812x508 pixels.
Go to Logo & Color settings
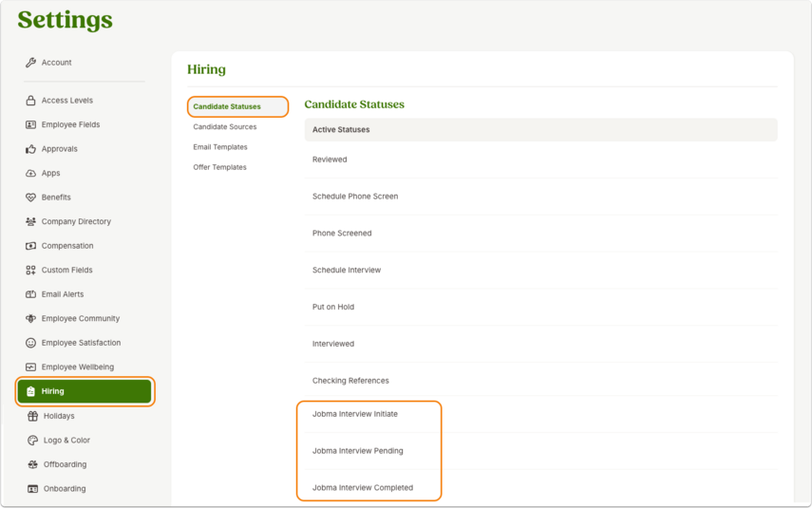tap(66, 441)
